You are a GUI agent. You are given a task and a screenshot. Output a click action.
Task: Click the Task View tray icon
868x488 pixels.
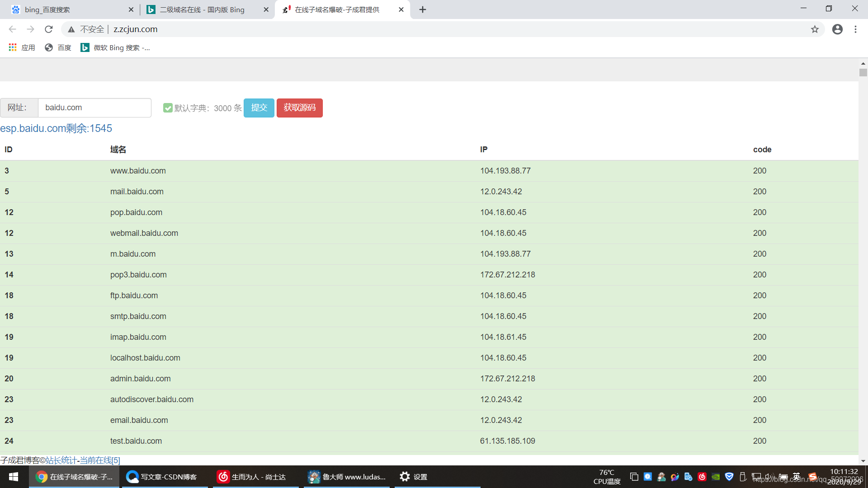coord(634,477)
